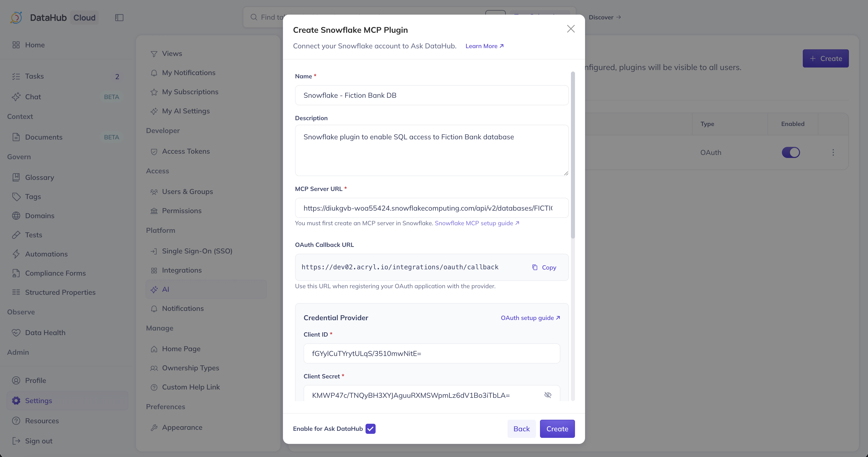Image resolution: width=868 pixels, height=457 pixels.
Task: Open Settings gear in left sidebar
Action: pyautogui.click(x=16, y=400)
